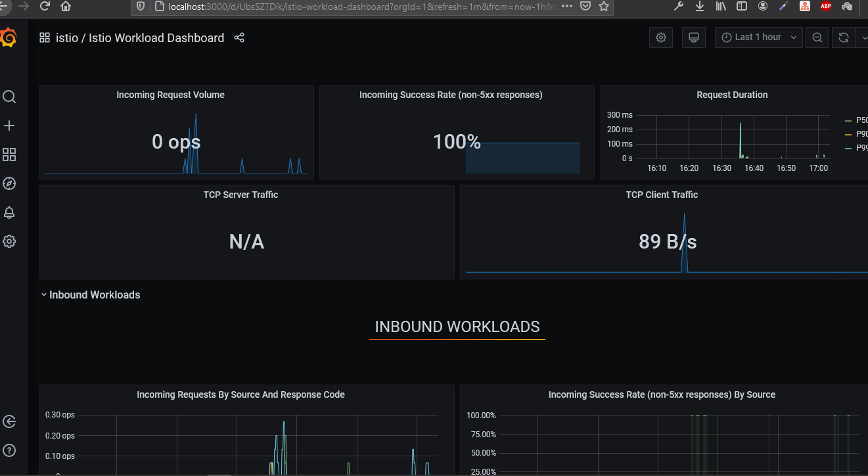Bookmark this page with star icon
The image size is (868, 476).
604,7
